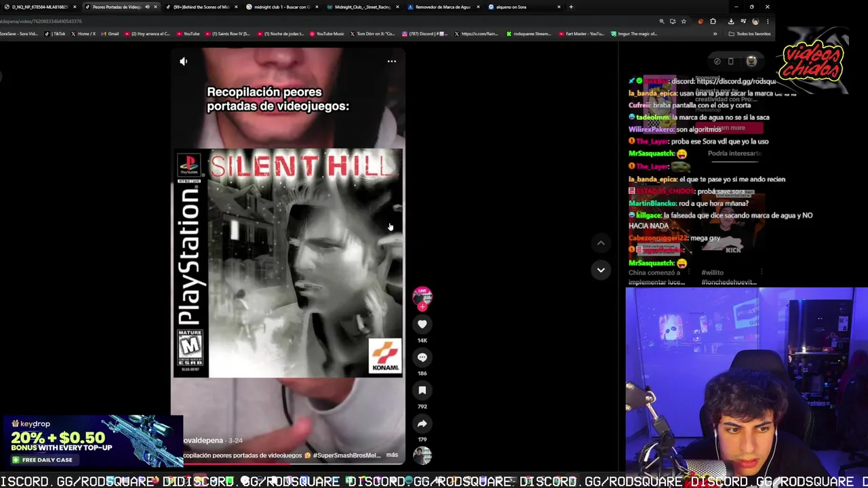
Task: Go to previous video with up arrow
Action: click(600, 243)
